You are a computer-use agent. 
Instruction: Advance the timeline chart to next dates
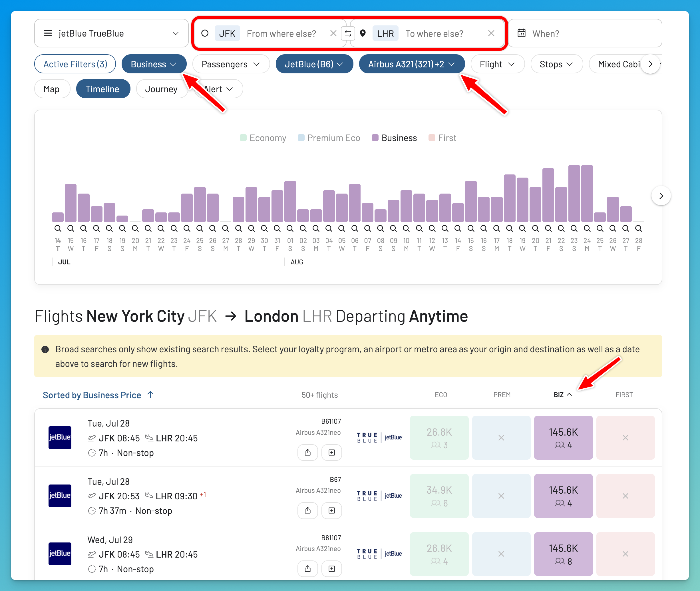[x=661, y=196]
